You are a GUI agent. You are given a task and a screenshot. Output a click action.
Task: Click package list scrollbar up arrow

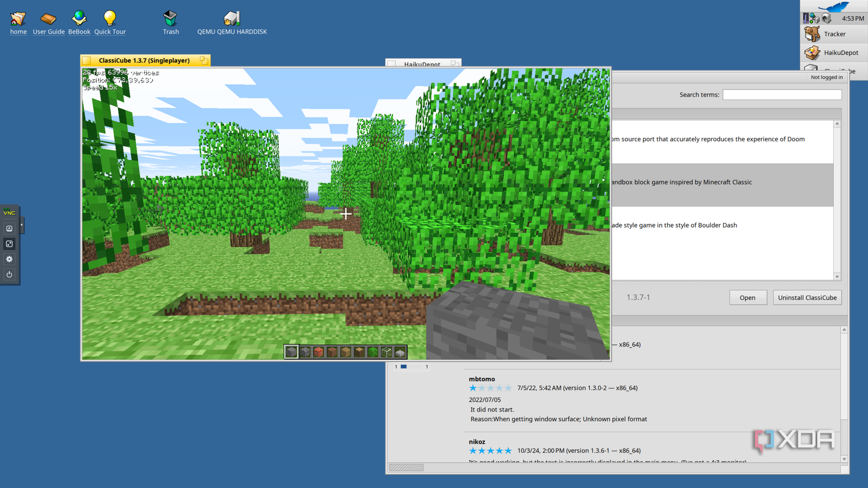(x=837, y=124)
